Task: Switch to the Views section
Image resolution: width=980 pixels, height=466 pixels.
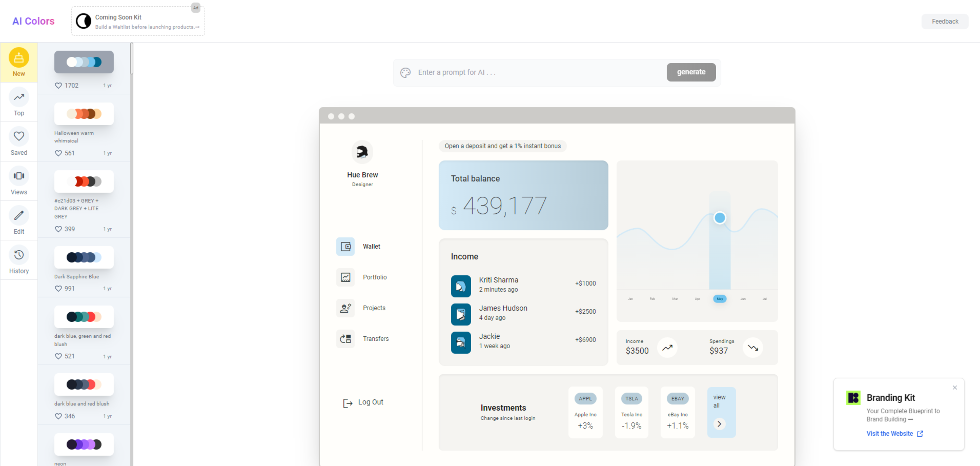Action: pyautogui.click(x=19, y=181)
